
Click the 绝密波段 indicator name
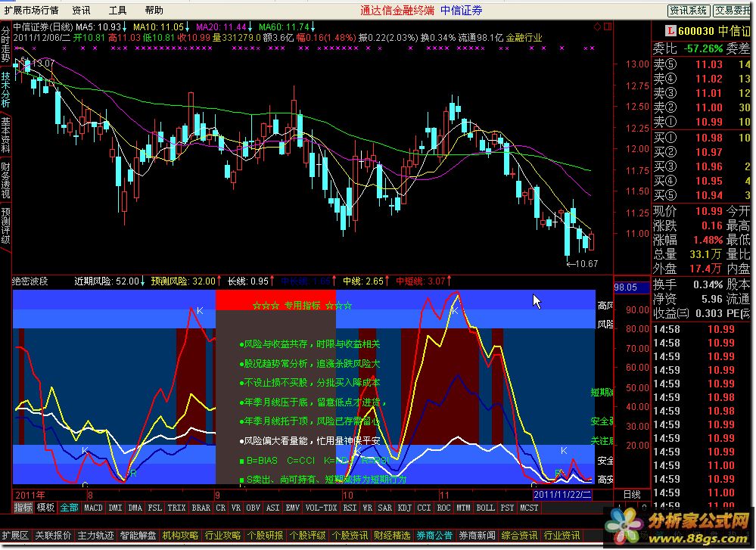30,281
